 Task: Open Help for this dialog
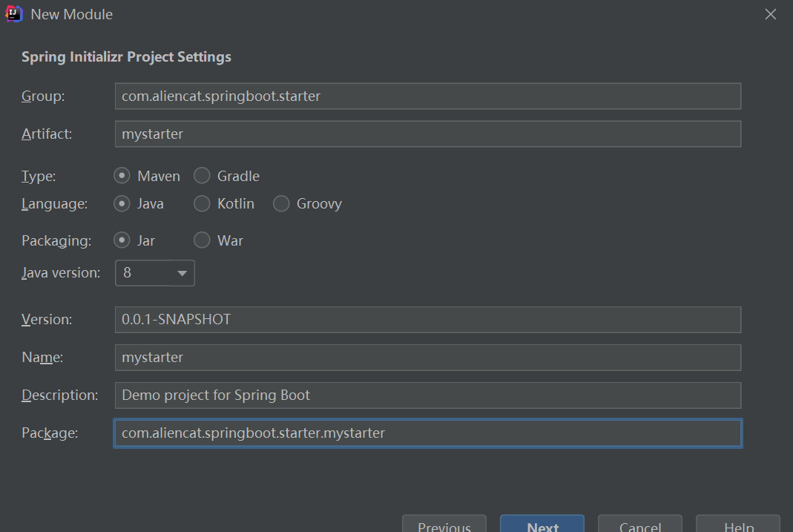click(738, 524)
